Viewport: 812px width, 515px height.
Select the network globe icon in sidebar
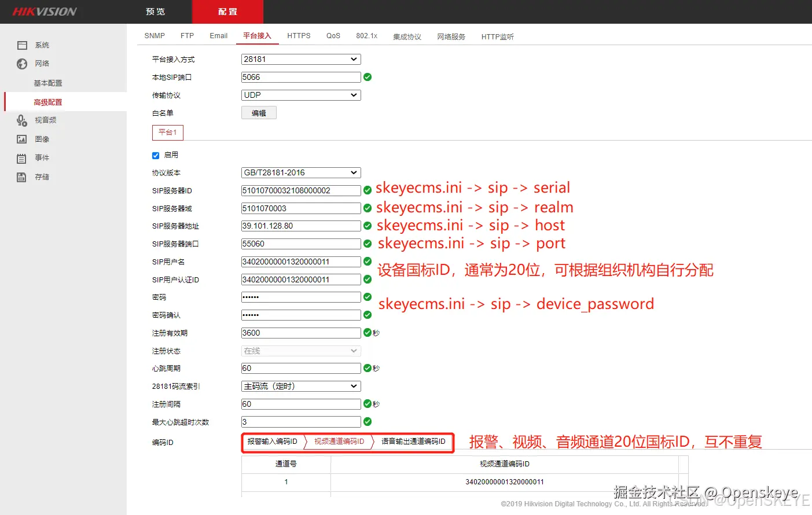pyautogui.click(x=22, y=64)
